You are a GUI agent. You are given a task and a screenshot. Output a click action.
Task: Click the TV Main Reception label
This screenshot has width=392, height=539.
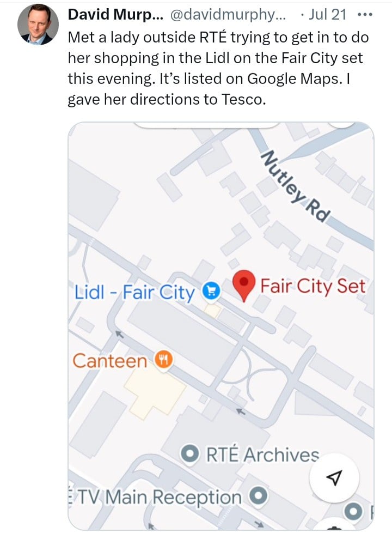155,497
